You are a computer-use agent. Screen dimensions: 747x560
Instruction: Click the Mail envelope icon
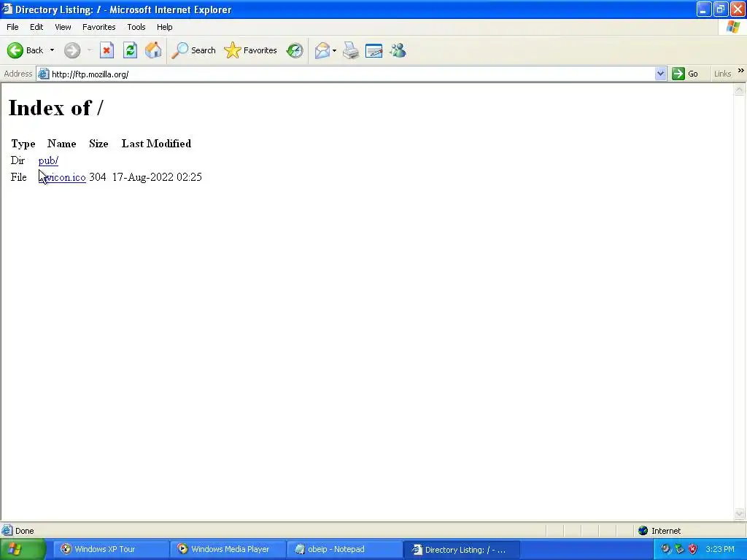[322, 50]
